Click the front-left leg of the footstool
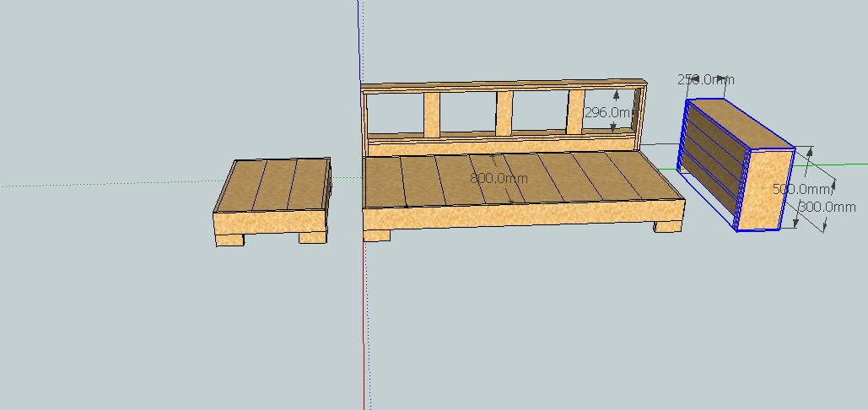 click(x=229, y=240)
